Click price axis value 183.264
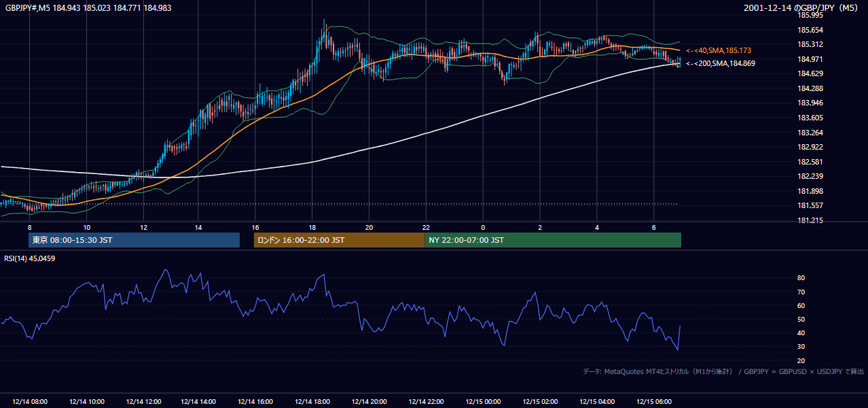 (x=810, y=133)
